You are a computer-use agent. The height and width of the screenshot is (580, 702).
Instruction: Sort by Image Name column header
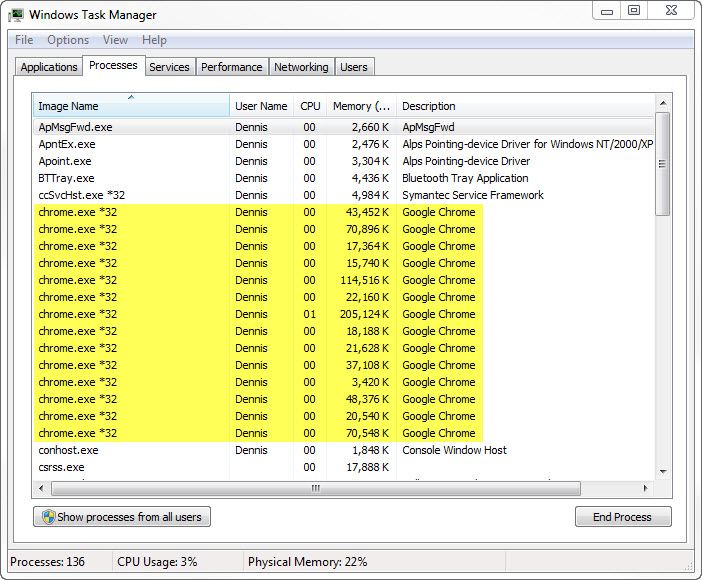[x=131, y=106]
